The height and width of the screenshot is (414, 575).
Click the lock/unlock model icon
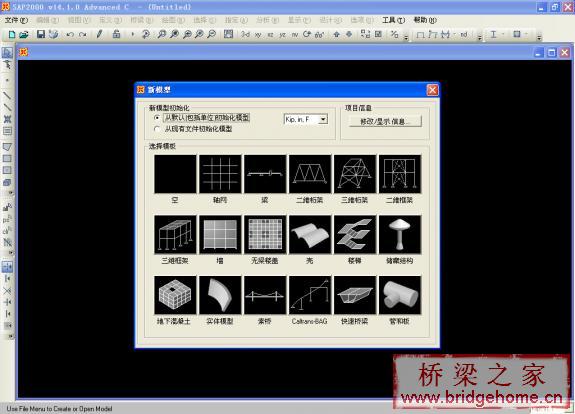117,34
